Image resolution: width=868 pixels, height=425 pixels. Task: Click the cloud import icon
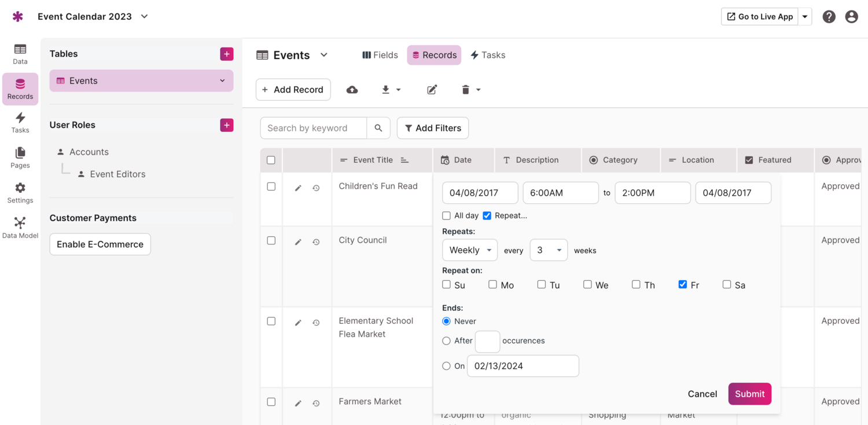pos(352,89)
